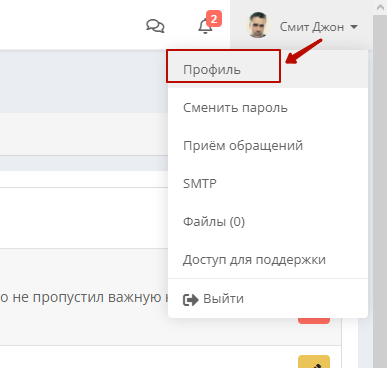
Task: Click Выйти to log out
Action: click(267, 299)
